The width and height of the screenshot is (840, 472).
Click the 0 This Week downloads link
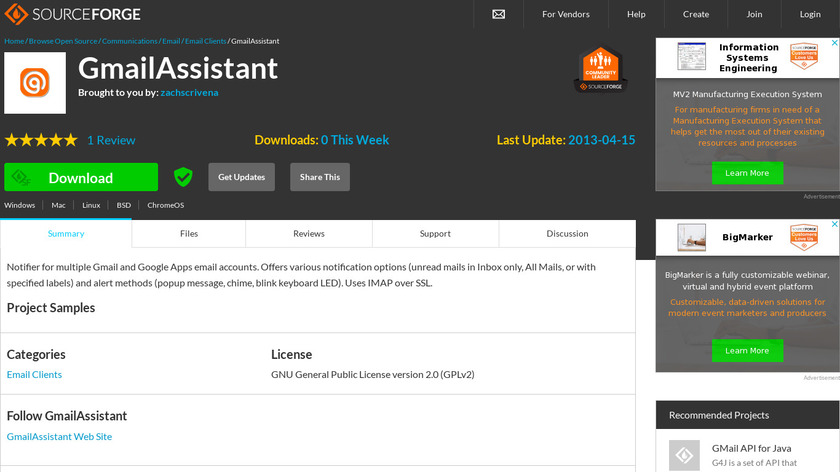355,140
